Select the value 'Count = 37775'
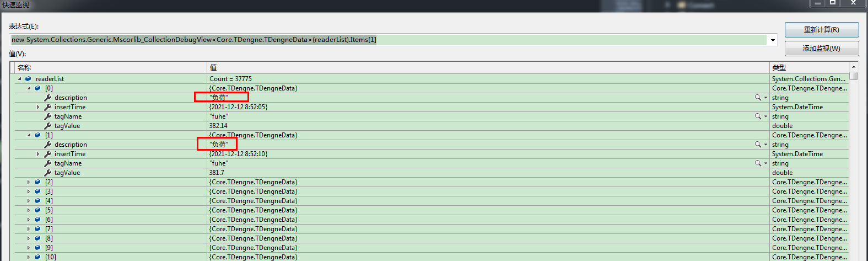 (x=230, y=79)
